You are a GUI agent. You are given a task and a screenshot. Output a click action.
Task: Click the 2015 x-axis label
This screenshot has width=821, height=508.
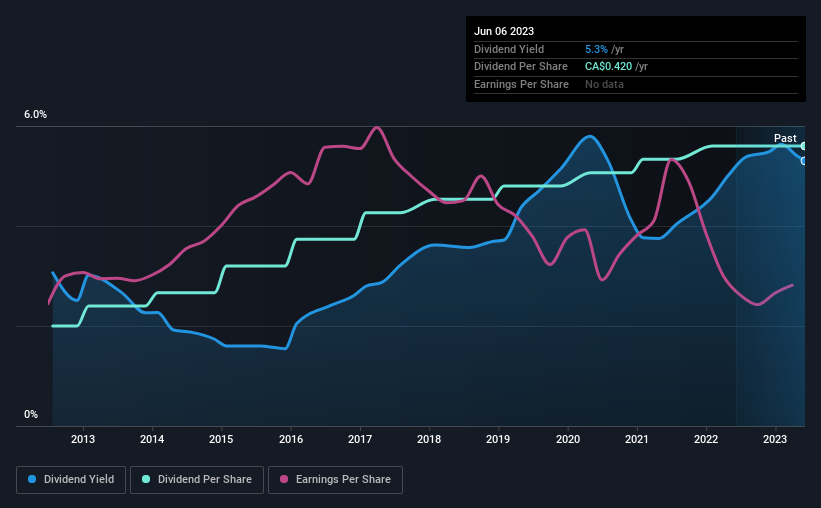(x=221, y=439)
